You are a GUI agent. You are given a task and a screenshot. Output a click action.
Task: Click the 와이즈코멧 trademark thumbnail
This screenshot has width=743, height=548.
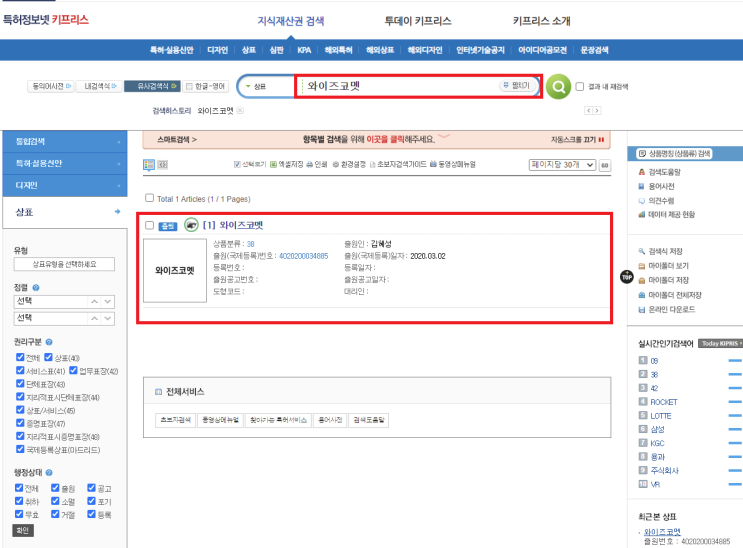tap(175, 270)
